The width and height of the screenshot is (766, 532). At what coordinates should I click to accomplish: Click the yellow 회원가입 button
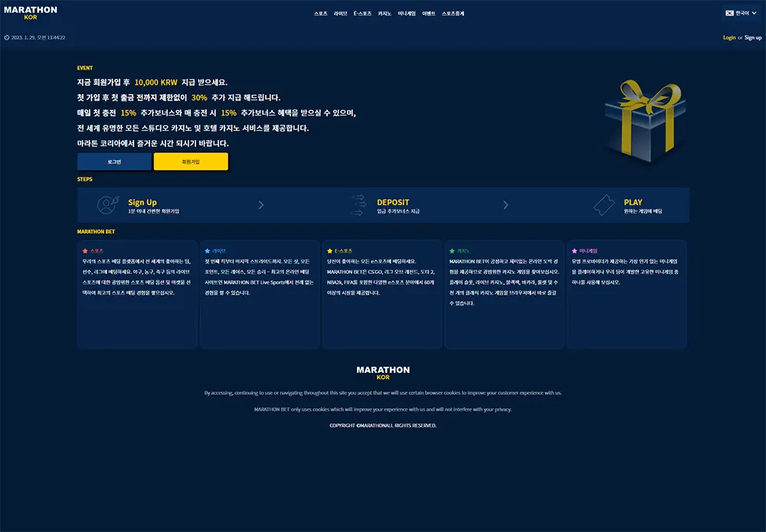click(191, 162)
